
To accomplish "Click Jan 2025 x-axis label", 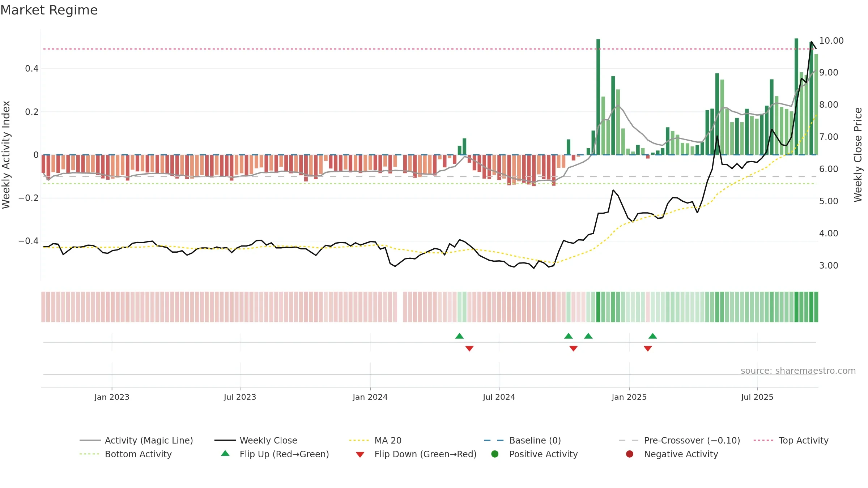I will coord(629,397).
